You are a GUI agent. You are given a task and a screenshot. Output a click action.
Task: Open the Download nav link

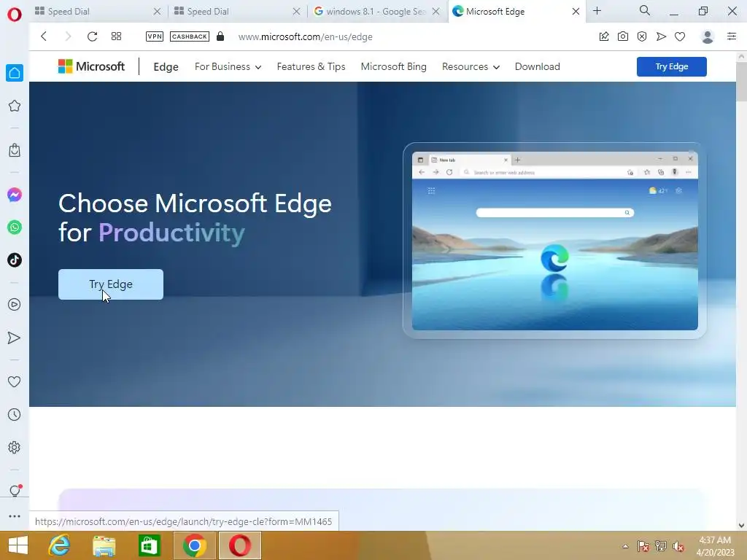pyautogui.click(x=538, y=66)
